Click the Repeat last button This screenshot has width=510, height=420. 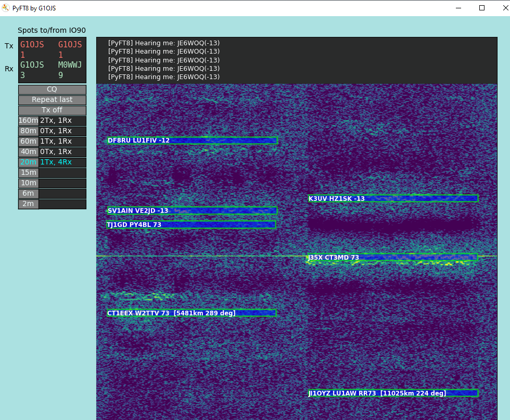(x=52, y=99)
